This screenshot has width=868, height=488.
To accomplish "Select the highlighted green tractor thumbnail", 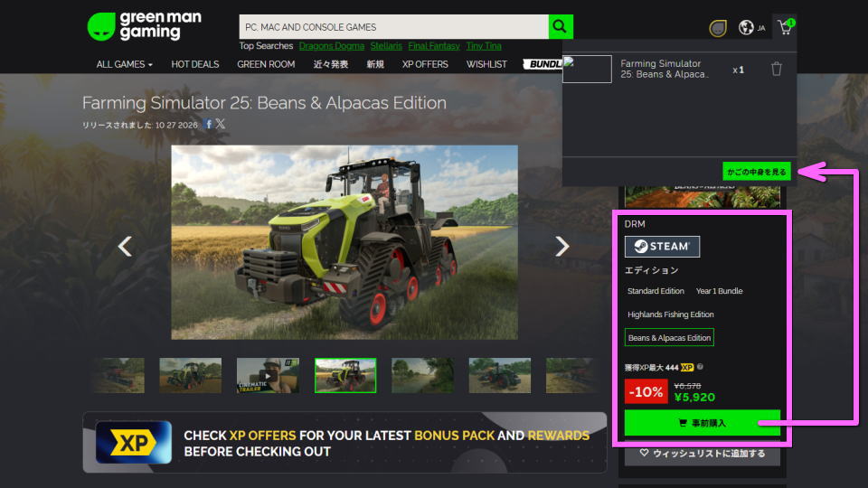I will 345,376.
